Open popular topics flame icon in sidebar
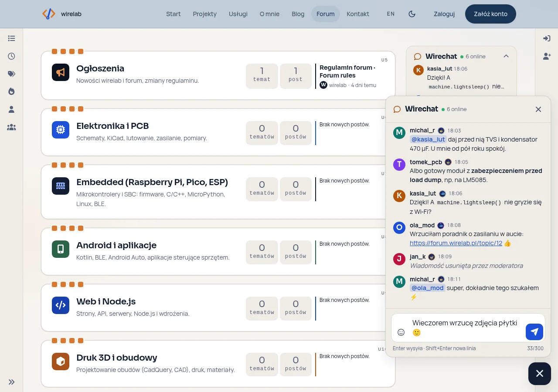Viewport: 558px width, 392px height. [x=12, y=91]
